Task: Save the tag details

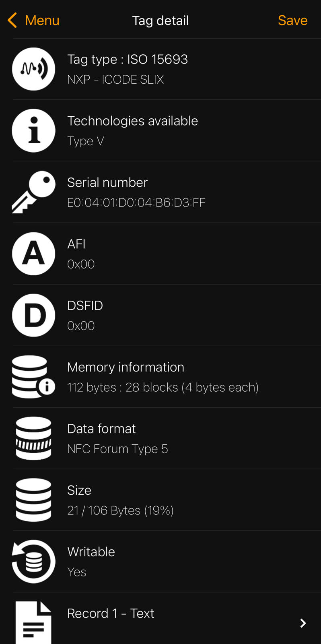Action: [292, 20]
